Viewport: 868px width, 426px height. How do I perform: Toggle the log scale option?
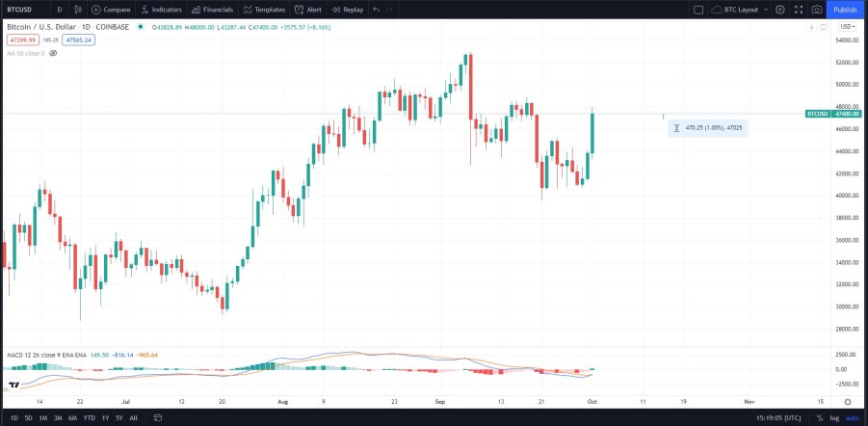(x=835, y=417)
